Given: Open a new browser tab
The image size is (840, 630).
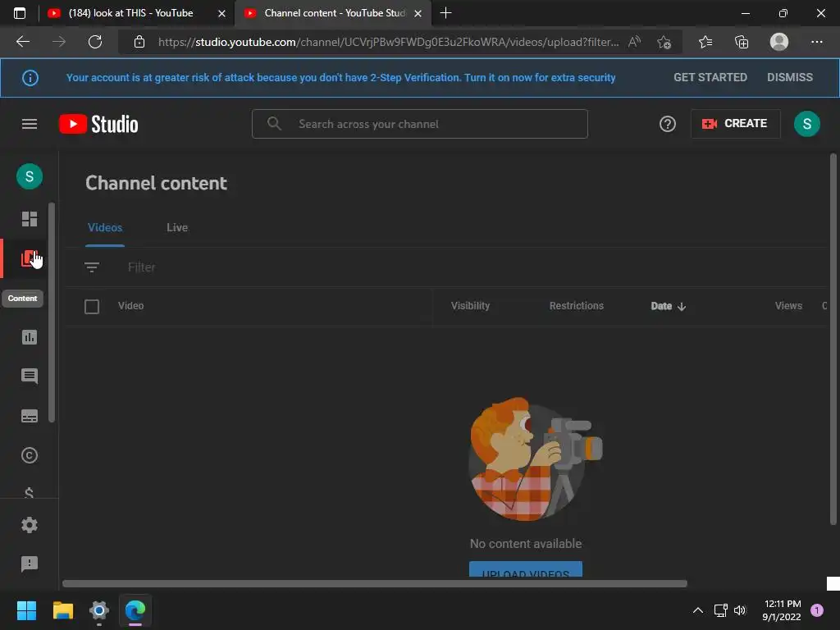Looking at the screenshot, I should pyautogui.click(x=445, y=13).
